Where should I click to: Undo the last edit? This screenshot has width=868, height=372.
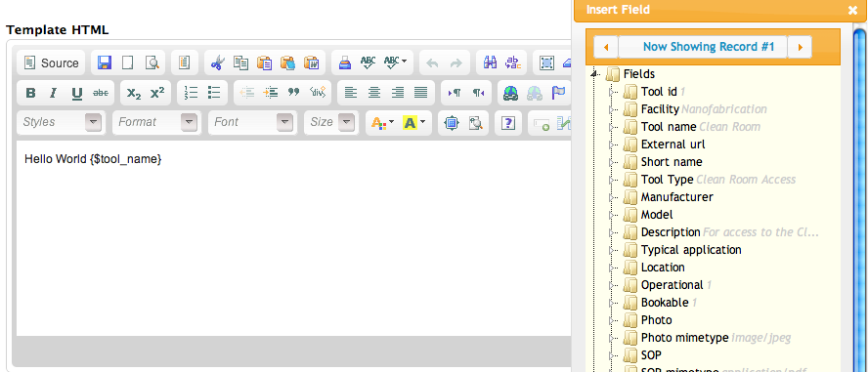pyautogui.click(x=432, y=63)
